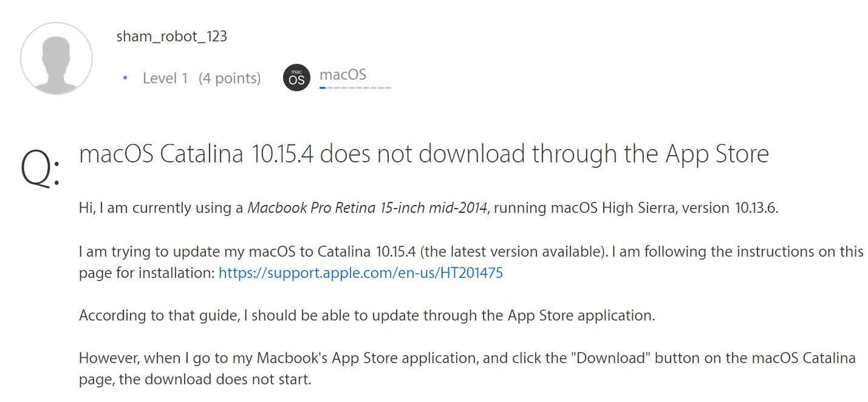This screenshot has height=402, width=868.
Task: Open the macOS Catalina 10.15.4 question title
Action: (424, 154)
